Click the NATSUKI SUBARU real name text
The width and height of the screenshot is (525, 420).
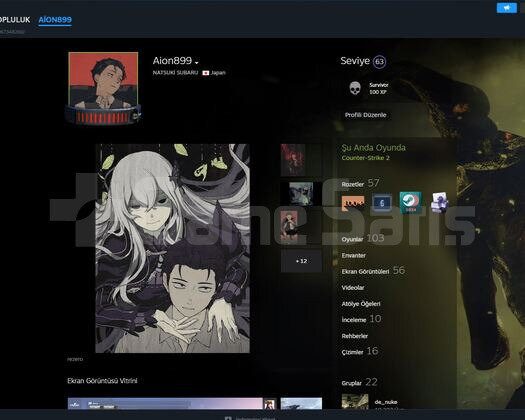[x=175, y=73]
